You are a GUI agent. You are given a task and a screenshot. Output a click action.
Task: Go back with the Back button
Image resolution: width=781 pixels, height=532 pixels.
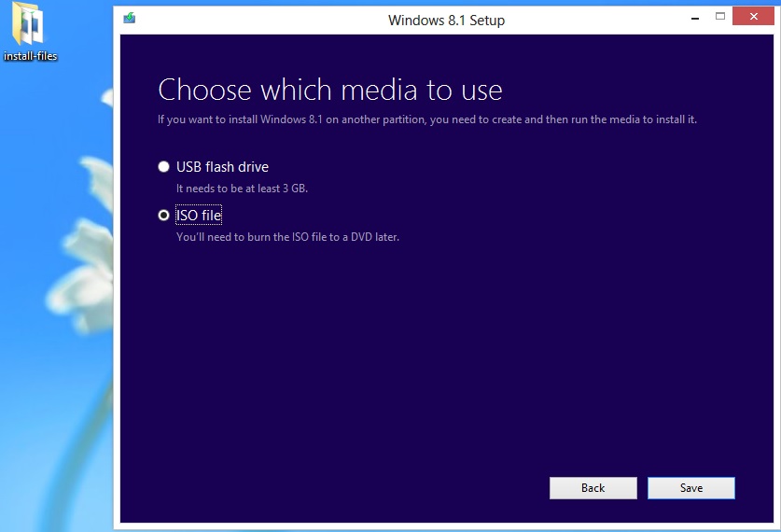[x=593, y=488]
